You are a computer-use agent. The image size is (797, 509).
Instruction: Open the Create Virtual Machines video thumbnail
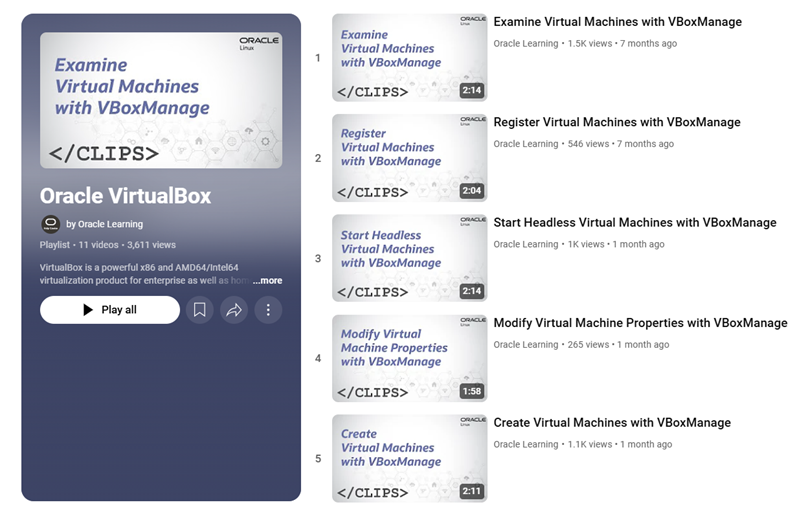pos(410,458)
